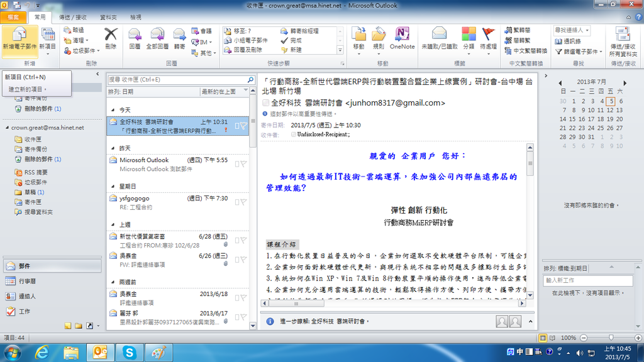Viewport: 644px width, 362px height.
Task: Collapse the 上週 (Last week) message group
Action: (113, 224)
